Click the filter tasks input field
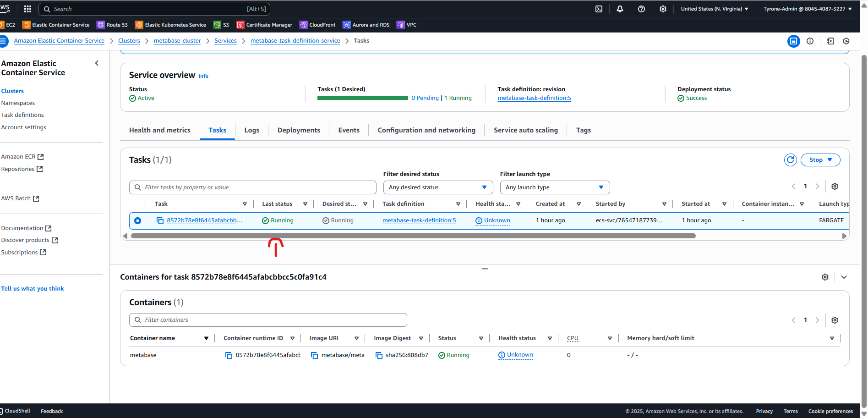This screenshot has width=868, height=418. (252, 187)
